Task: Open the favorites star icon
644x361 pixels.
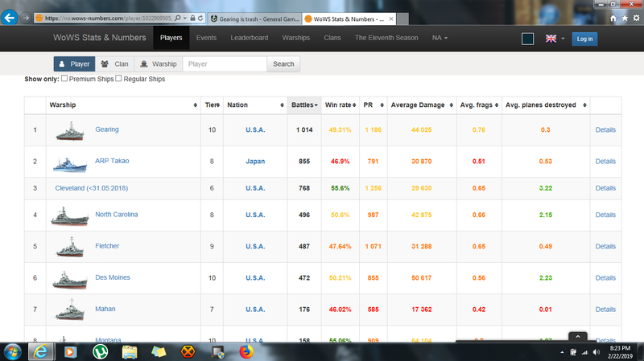Action: (x=625, y=17)
